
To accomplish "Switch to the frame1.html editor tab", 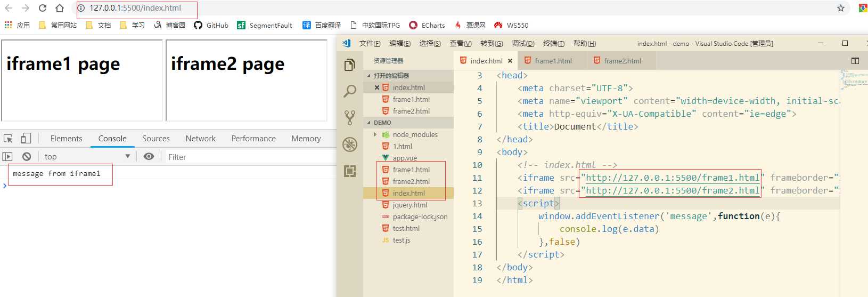I will tap(553, 61).
